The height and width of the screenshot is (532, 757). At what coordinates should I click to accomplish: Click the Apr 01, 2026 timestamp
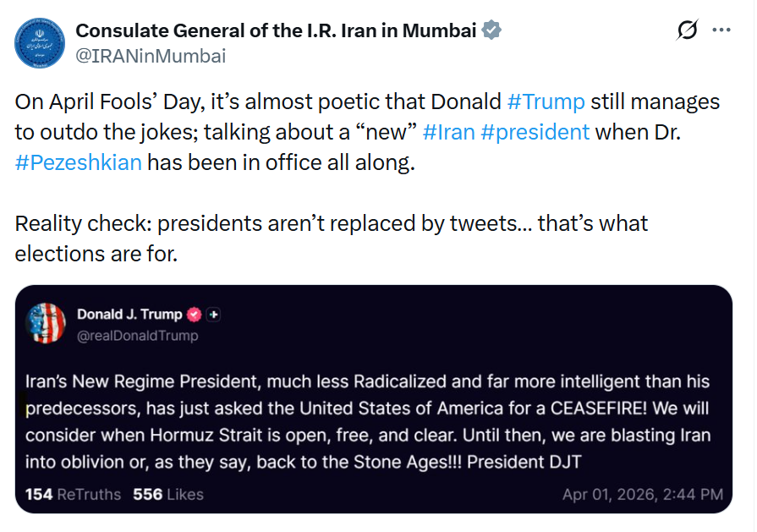pos(643,494)
